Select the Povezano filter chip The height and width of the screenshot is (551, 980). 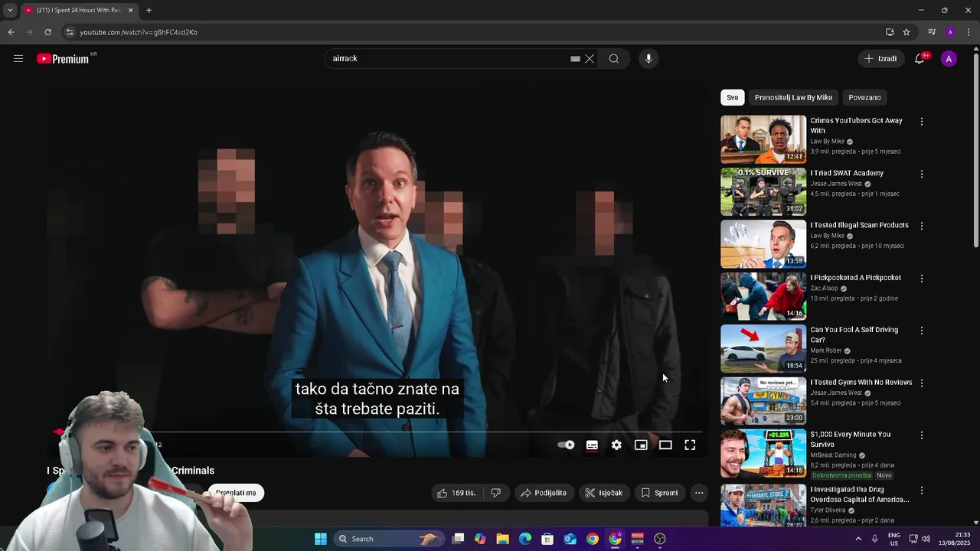(x=864, y=97)
